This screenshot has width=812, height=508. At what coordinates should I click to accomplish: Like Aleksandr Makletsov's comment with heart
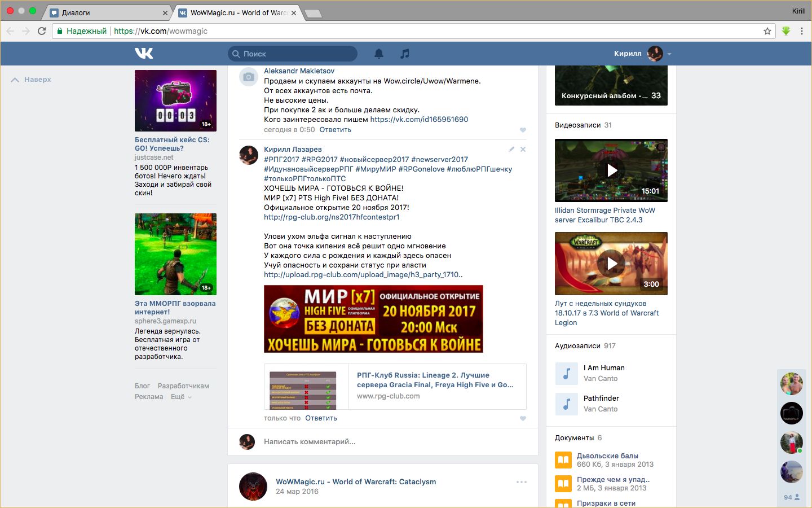523,130
